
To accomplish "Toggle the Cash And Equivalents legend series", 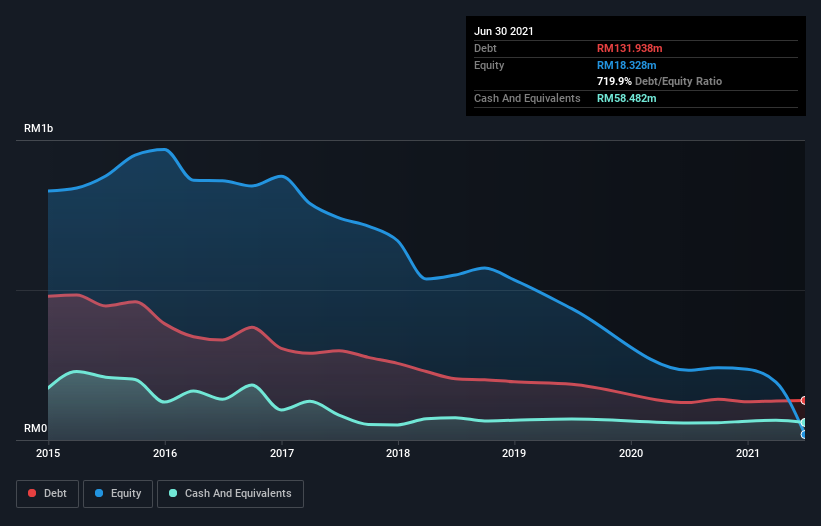I will point(230,494).
